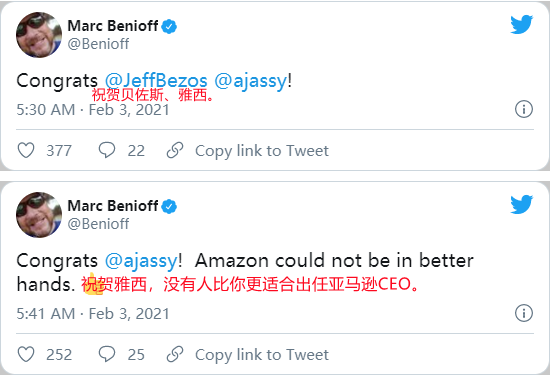This screenshot has width=551, height=376.
Task: Copy link to Tweet in first card
Action: 262,151
